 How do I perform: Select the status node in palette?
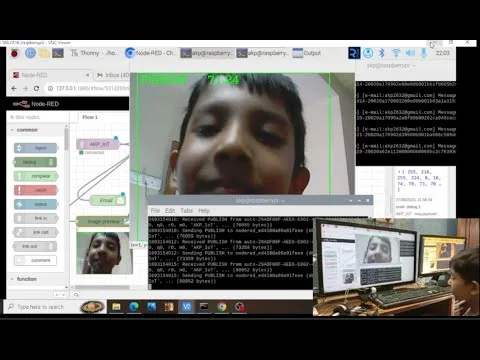coord(36,204)
